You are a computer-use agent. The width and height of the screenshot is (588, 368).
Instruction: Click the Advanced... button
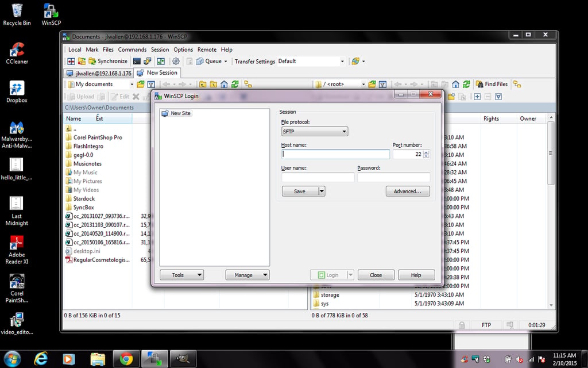[x=408, y=191]
